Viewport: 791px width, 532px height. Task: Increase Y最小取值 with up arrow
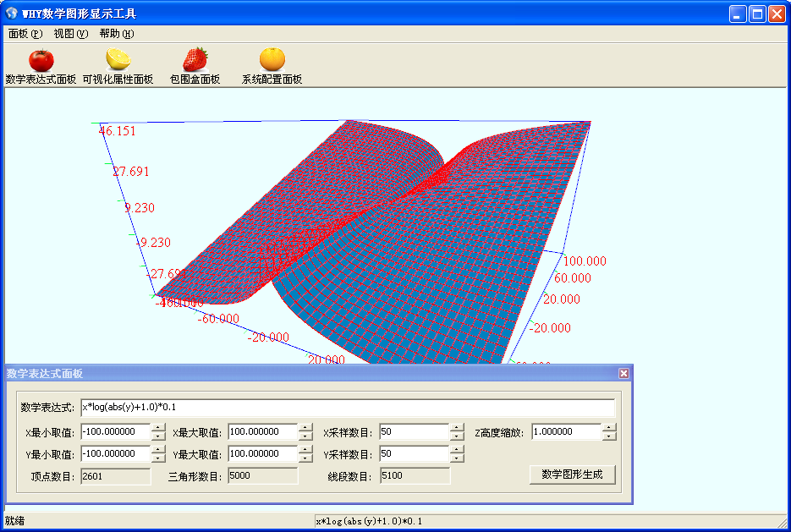pos(158,450)
